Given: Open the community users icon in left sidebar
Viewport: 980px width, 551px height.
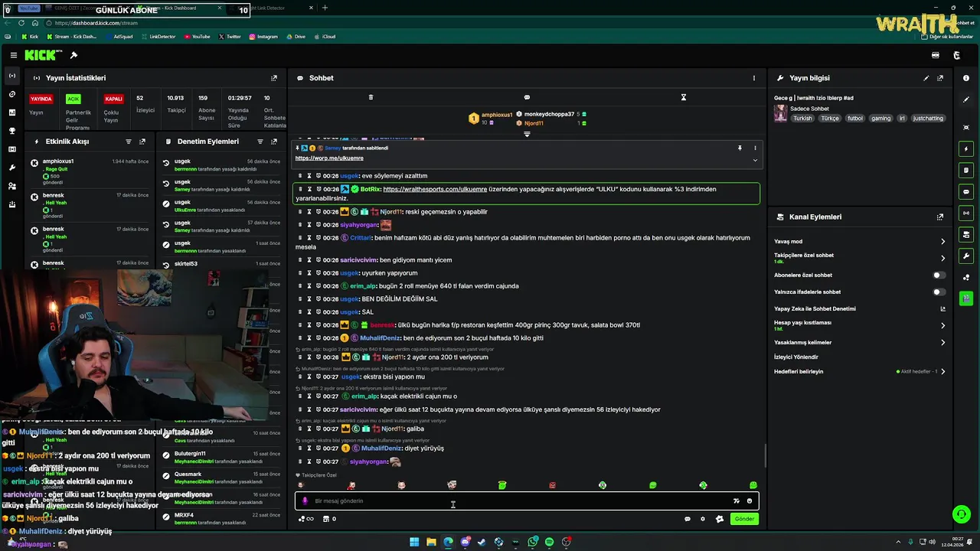Looking at the screenshot, I should tap(11, 186).
